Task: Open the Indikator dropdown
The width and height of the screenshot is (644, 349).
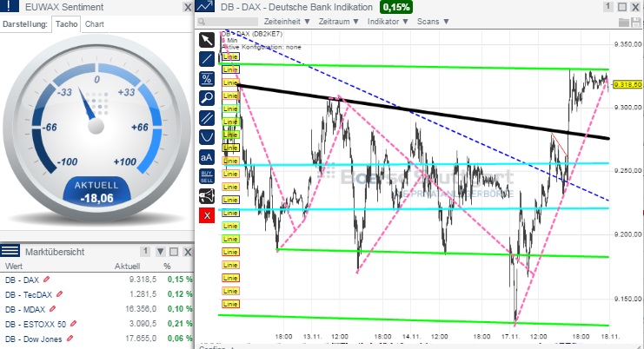Action: [x=388, y=22]
